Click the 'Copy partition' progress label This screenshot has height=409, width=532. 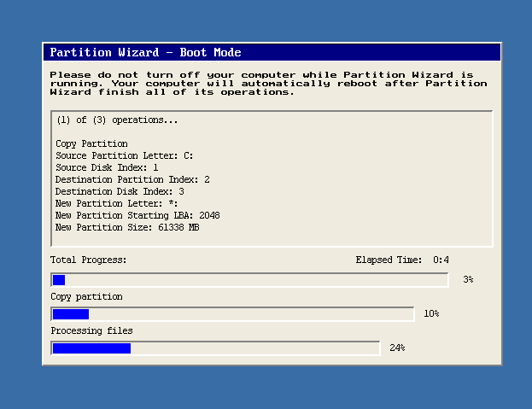(86, 297)
